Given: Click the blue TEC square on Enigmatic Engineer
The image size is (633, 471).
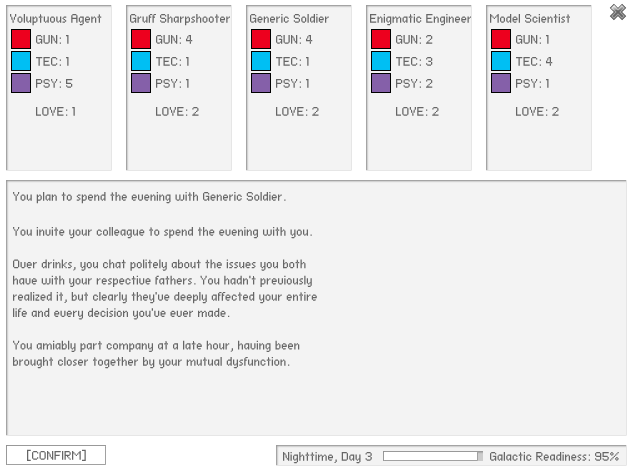Looking at the screenshot, I should point(380,61).
